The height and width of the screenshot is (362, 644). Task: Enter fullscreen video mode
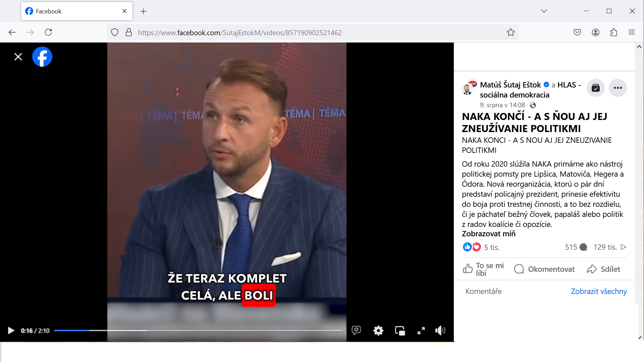tap(421, 331)
